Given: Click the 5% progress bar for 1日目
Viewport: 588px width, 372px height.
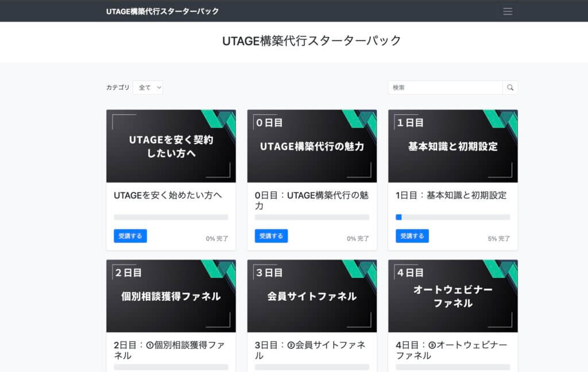Looking at the screenshot, I should pyautogui.click(x=452, y=218).
